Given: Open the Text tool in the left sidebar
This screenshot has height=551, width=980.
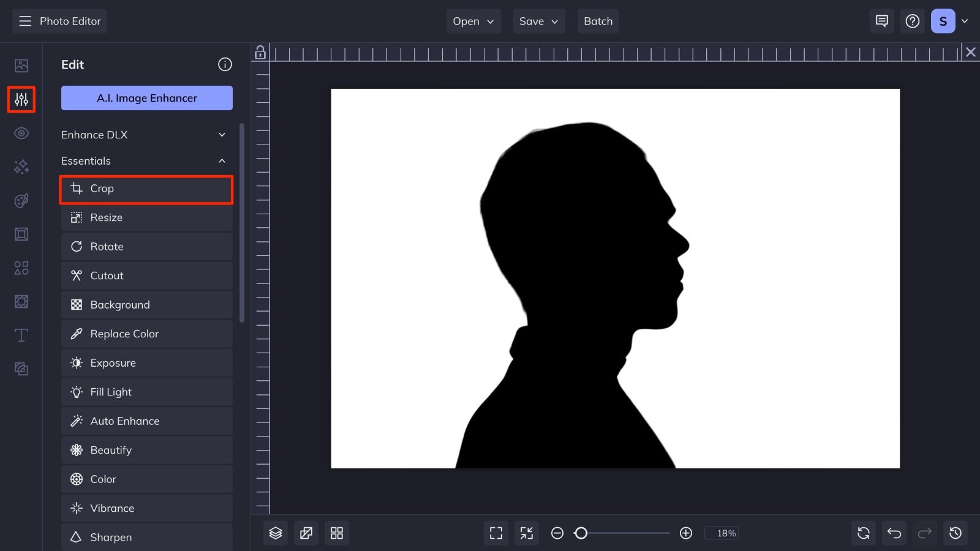Looking at the screenshot, I should point(21,335).
